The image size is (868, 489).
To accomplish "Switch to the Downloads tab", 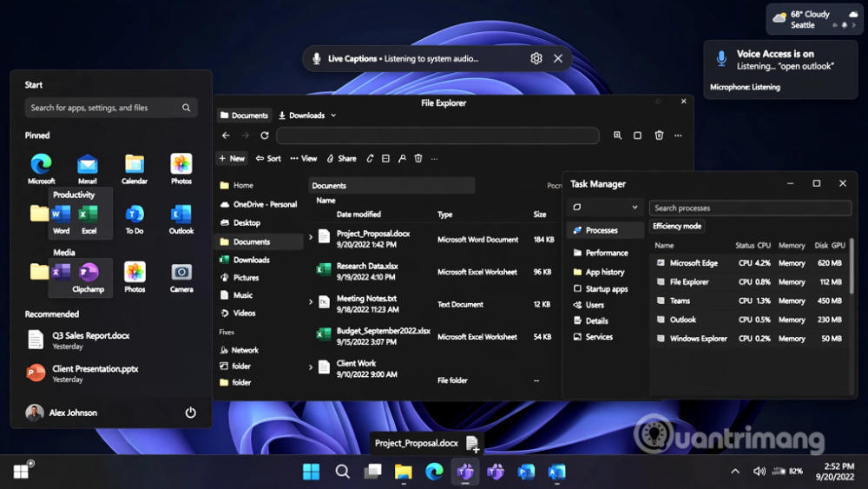I will [302, 116].
